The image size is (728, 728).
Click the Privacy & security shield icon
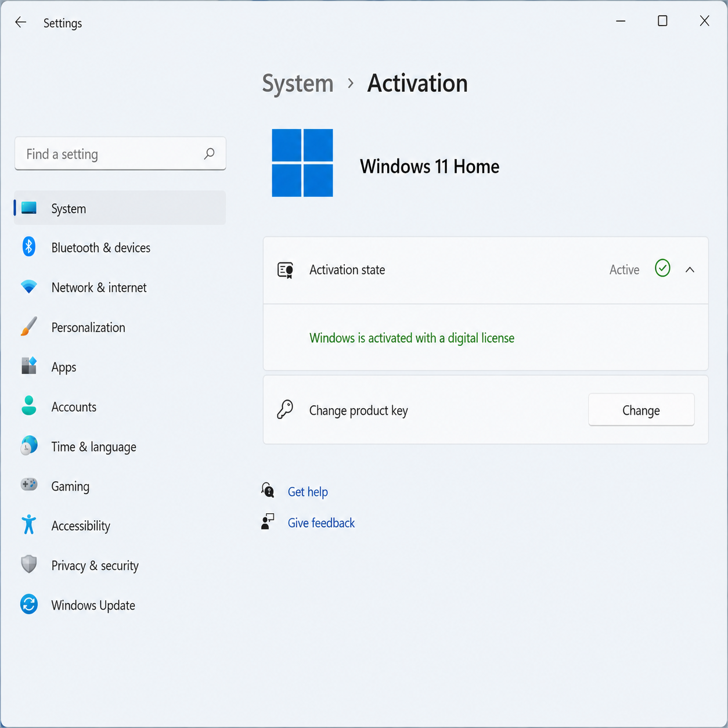[x=29, y=564]
